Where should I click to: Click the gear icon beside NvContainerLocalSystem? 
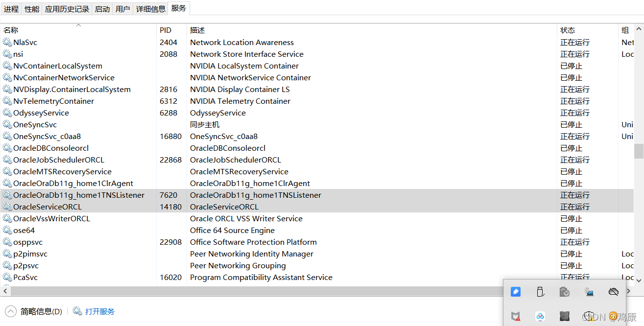(x=7, y=66)
